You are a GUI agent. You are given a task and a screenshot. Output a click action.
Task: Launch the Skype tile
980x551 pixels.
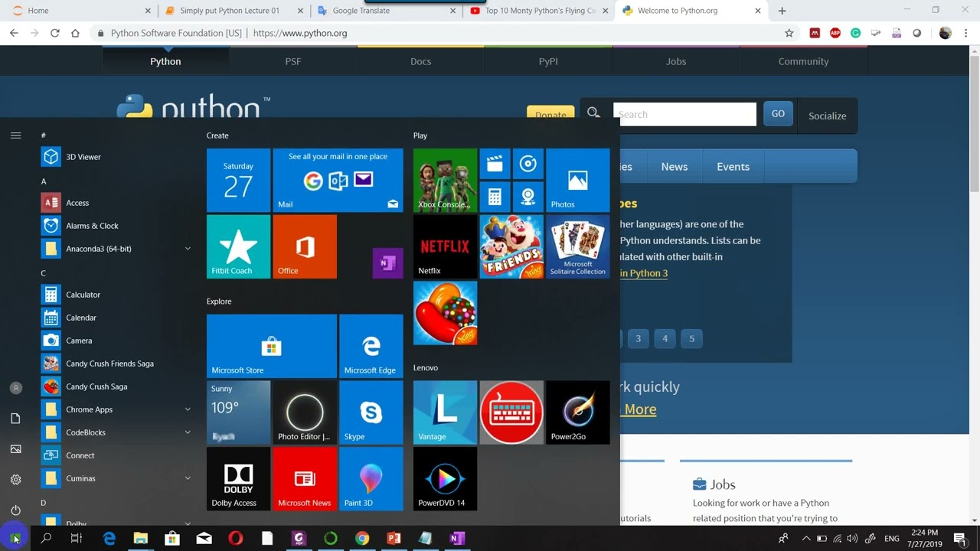pyautogui.click(x=371, y=412)
